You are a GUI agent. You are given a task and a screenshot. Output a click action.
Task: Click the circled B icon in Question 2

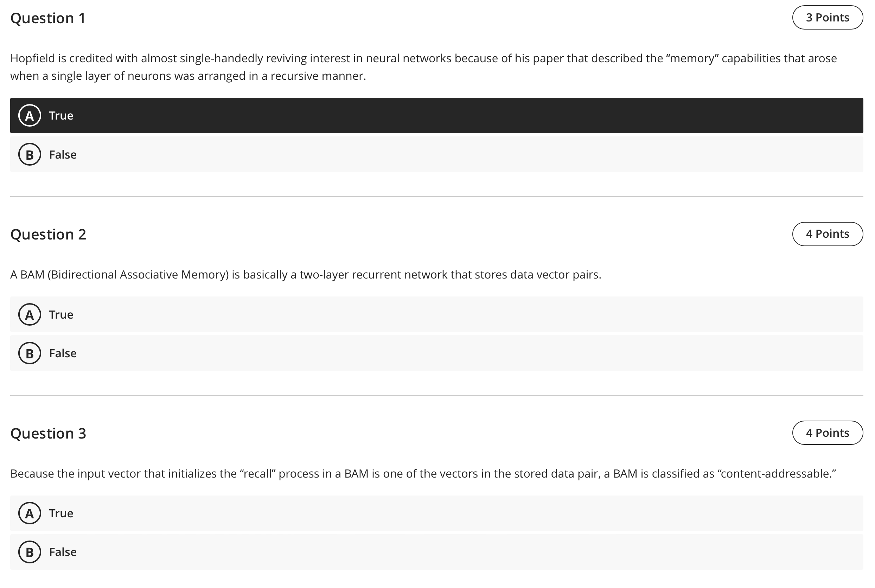pos(30,353)
